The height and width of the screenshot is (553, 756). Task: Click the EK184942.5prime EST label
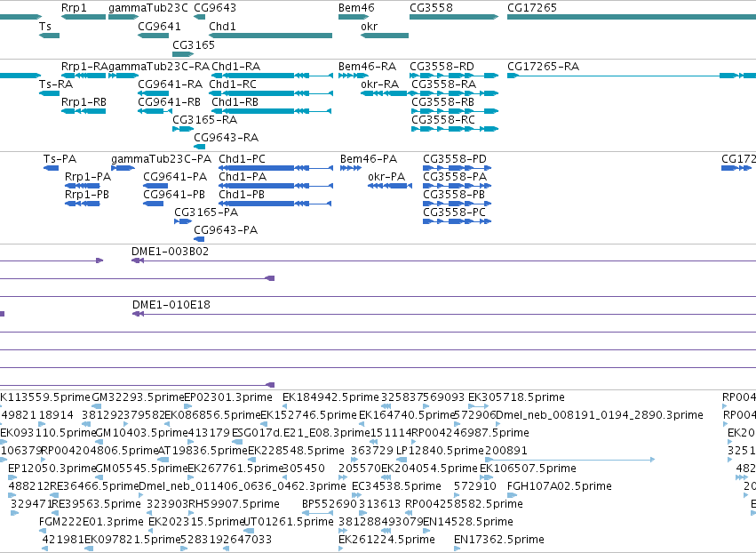coord(330,397)
